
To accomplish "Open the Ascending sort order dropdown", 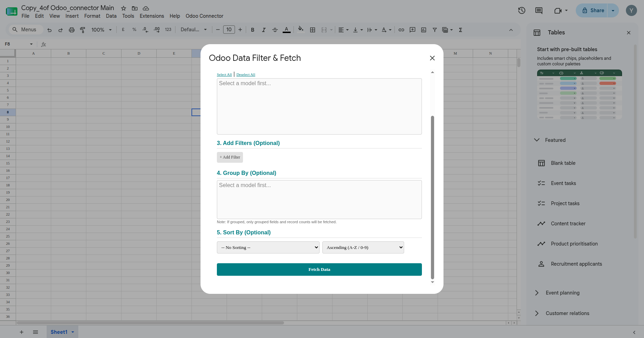I will tap(363, 247).
